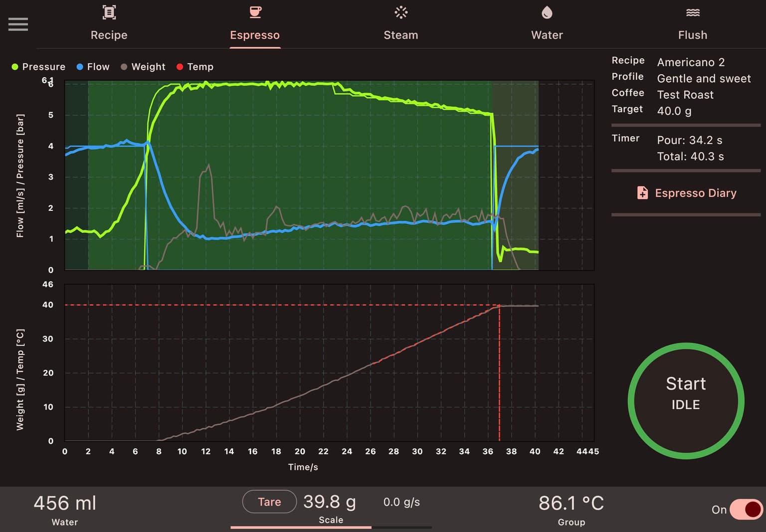Tare the scale

coord(269,502)
